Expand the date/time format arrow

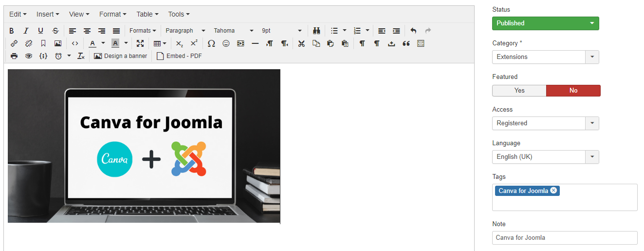pyautogui.click(x=69, y=56)
